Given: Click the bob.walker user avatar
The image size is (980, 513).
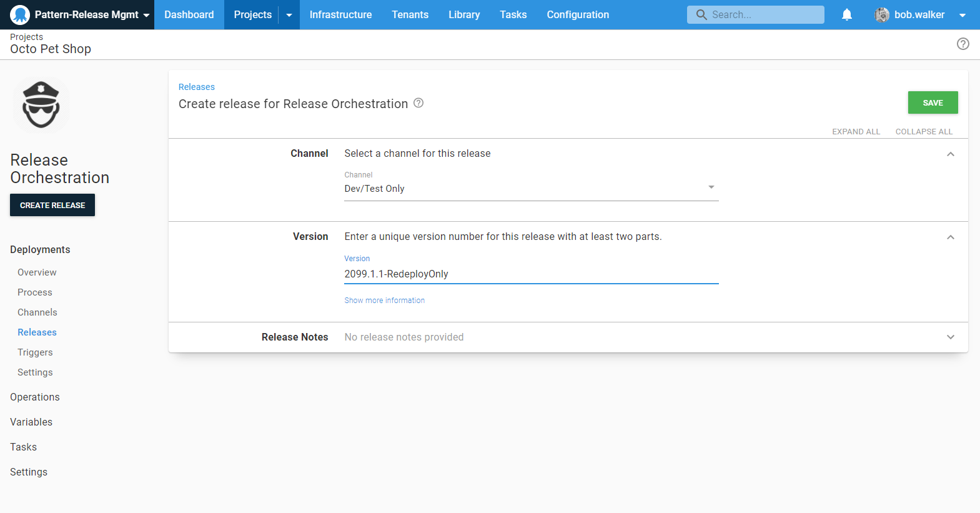Looking at the screenshot, I should (881, 14).
